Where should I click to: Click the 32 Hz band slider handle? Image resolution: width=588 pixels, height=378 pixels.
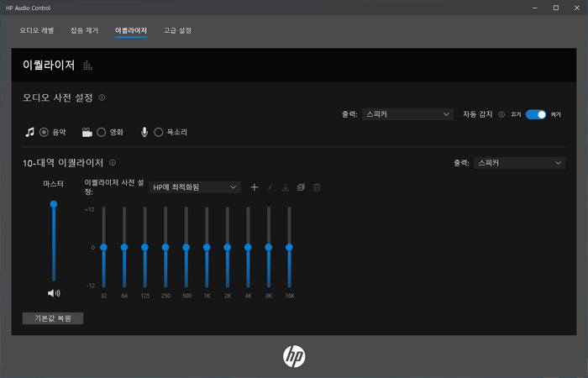104,247
